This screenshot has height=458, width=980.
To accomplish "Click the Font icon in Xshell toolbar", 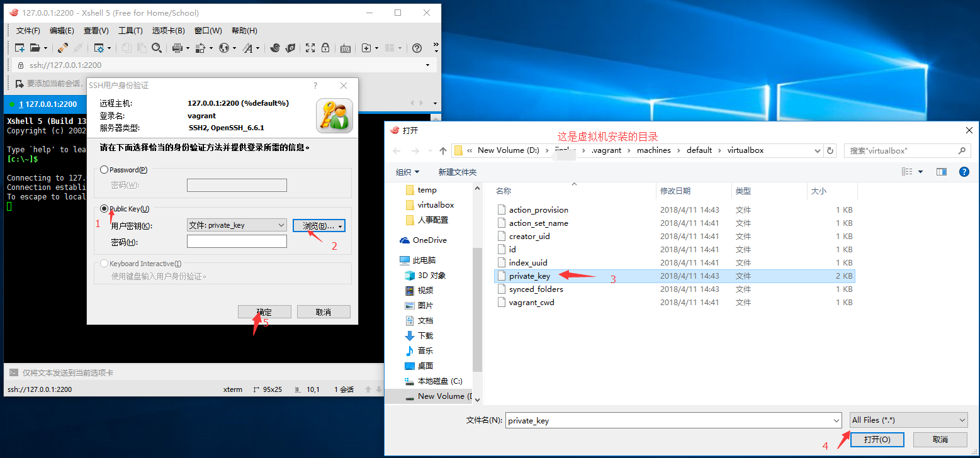I will pos(248,48).
